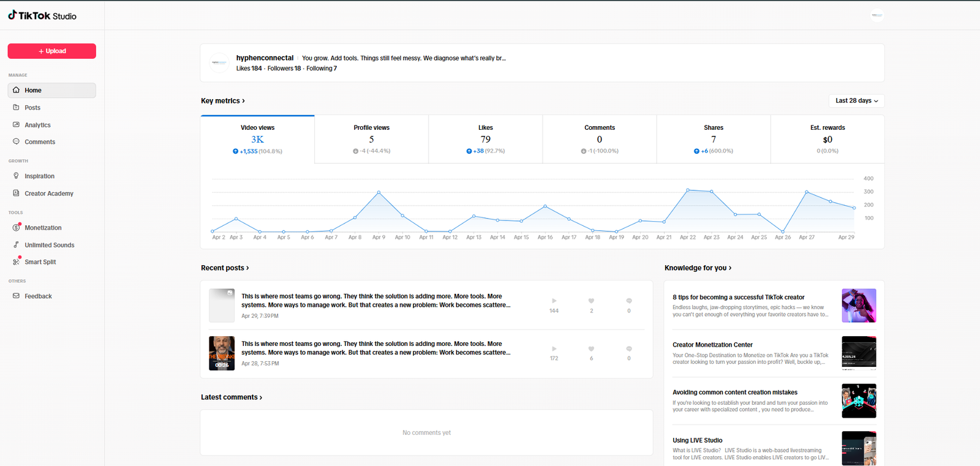Click the Feedback envelope icon
980x466 pixels.
click(17, 296)
